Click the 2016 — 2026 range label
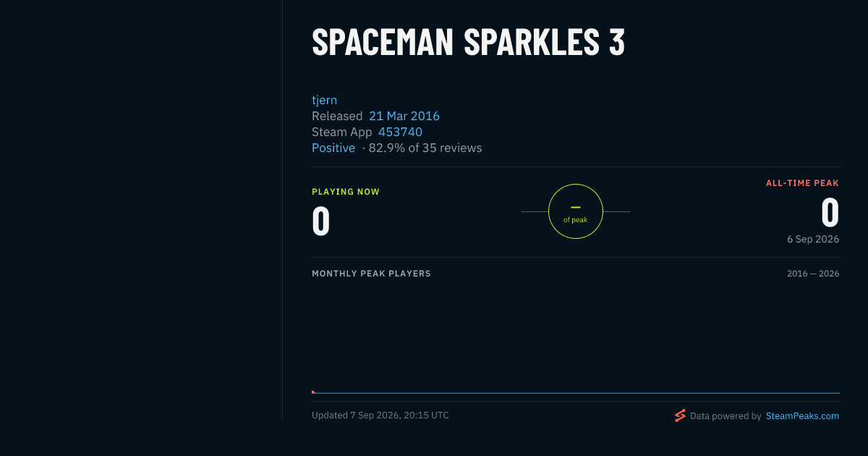This screenshot has height=456, width=868. [x=813, y=274]
